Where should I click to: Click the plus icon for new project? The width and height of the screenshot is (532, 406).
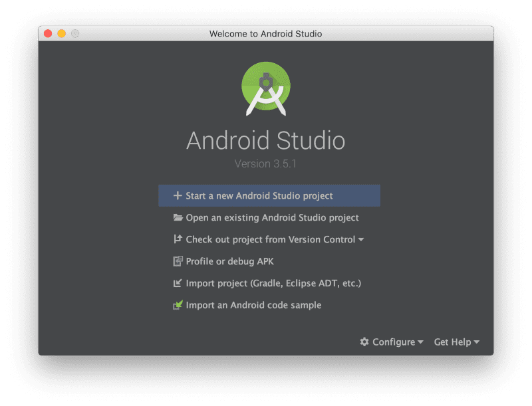tap(177, 195)
